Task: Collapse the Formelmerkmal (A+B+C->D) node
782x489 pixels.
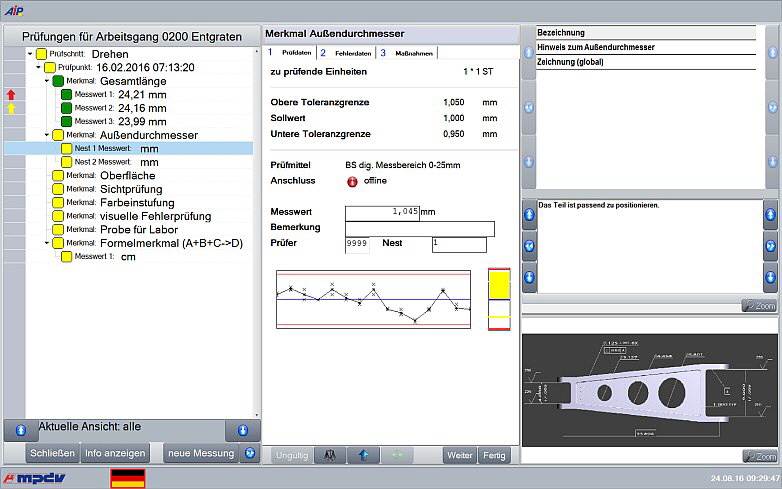Action: [47, 243]
